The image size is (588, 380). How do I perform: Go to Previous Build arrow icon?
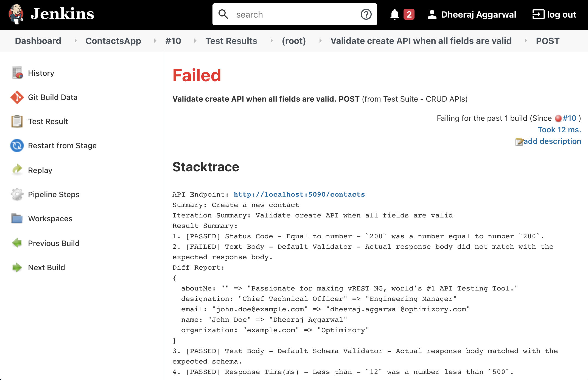pos(17,243)
